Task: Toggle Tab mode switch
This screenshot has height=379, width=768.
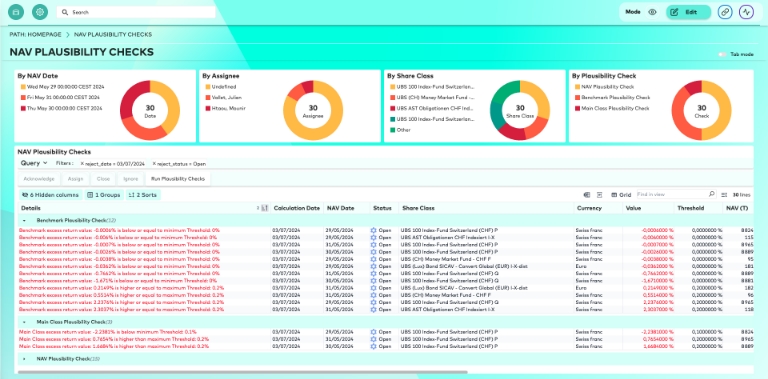Action: coord(722,54)
